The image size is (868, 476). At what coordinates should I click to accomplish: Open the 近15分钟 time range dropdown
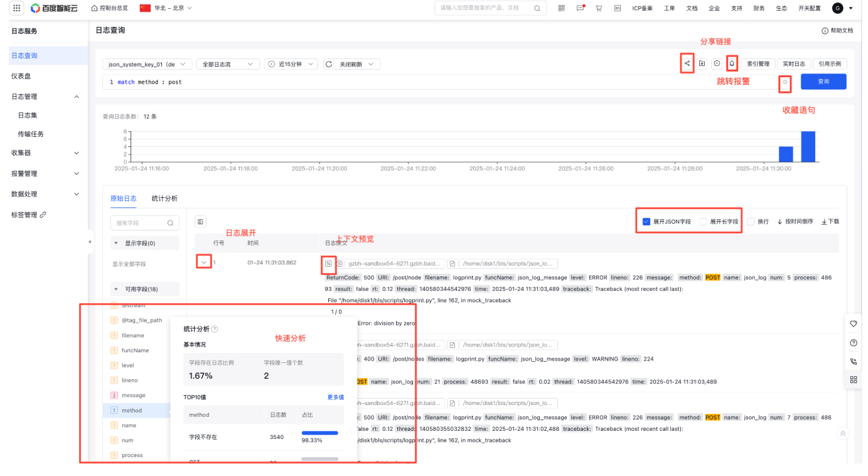click(x=291, y=64)
